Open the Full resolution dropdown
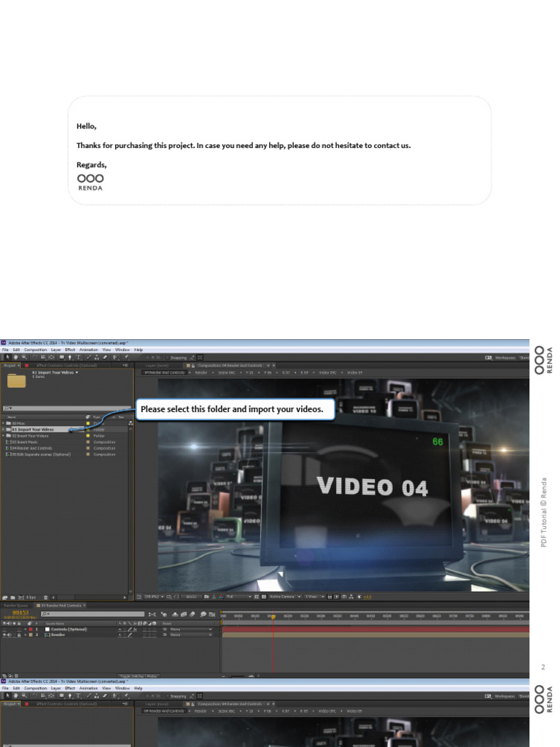Screen dimensions: 560x747 [x=238, y=597]
